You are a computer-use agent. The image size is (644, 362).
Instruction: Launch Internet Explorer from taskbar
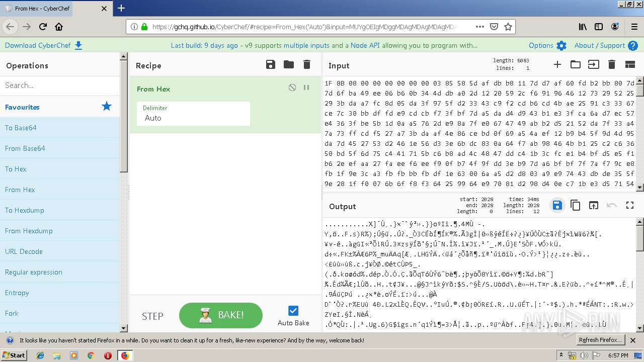[40, 355]
